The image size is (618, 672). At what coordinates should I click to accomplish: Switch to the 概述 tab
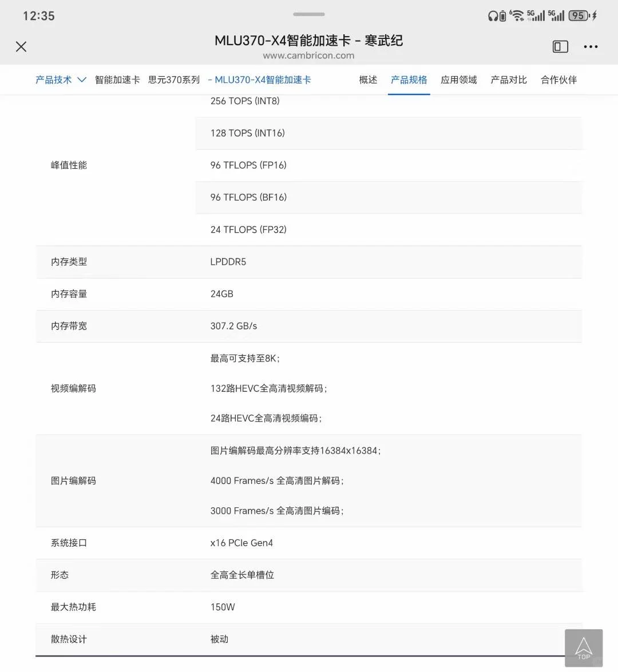(x=367, y=79)
